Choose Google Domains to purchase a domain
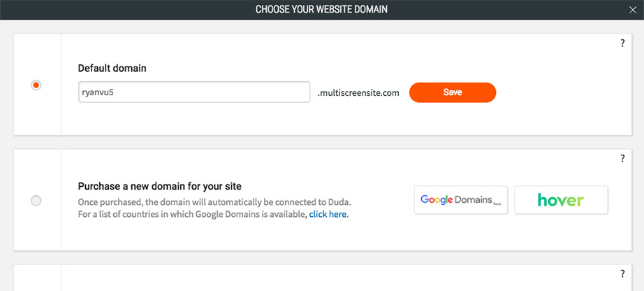This screenshot has height=291, width=644. tap(460, 200)
